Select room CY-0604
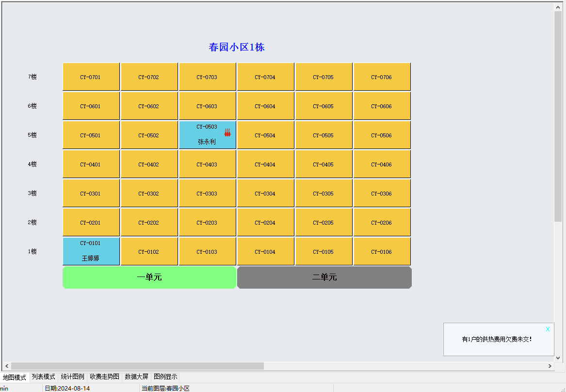 [266, 106]
